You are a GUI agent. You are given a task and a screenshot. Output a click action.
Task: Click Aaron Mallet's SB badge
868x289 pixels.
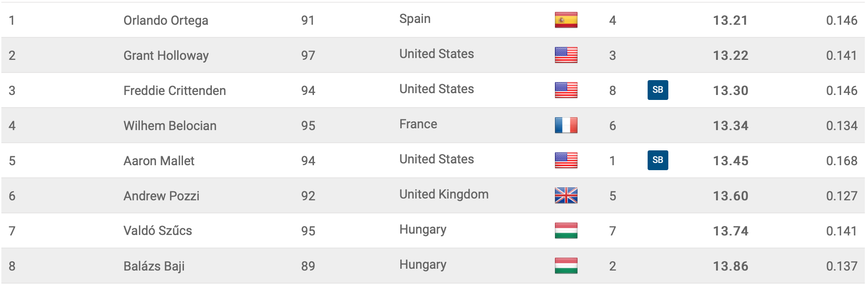(658, 160)
